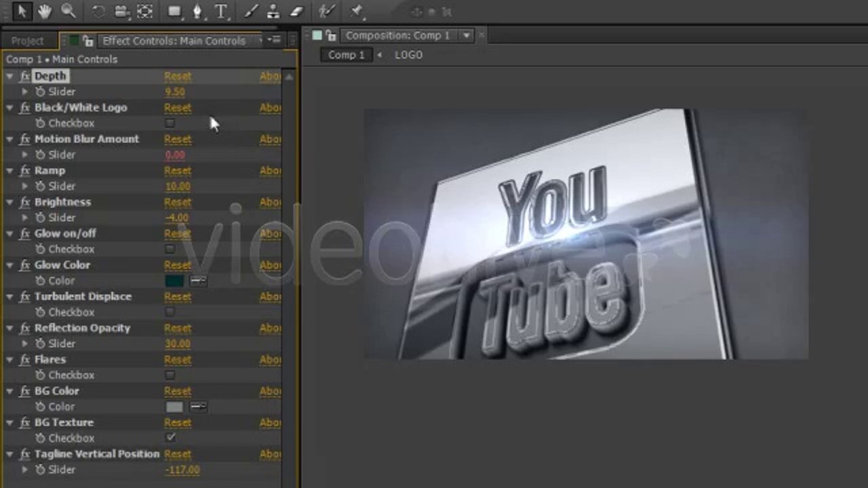The width and height of the screenshot is (868, 488).
Task: Toggle the Composition viewer lock
Action: pyautogui.click(x=331, y=36)
